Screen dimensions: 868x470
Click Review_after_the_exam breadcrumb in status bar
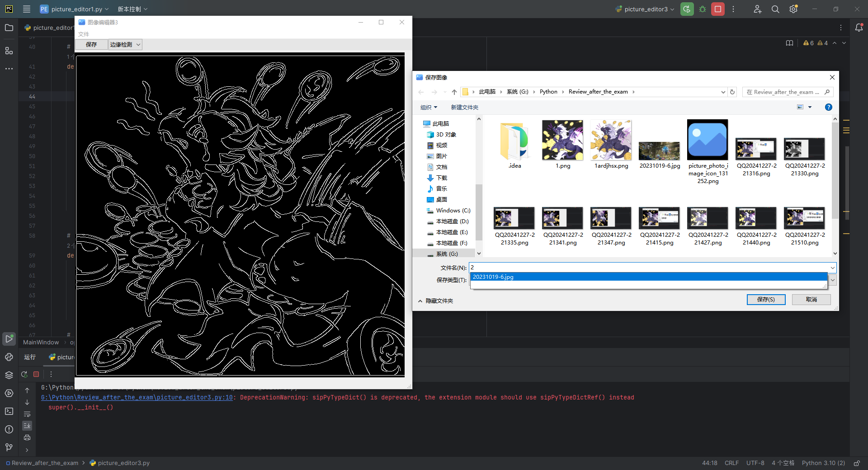tap(45, 463)
